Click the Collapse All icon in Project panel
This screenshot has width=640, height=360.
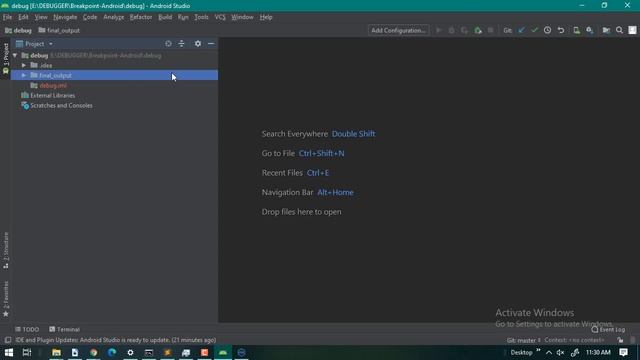coord(182,44)
